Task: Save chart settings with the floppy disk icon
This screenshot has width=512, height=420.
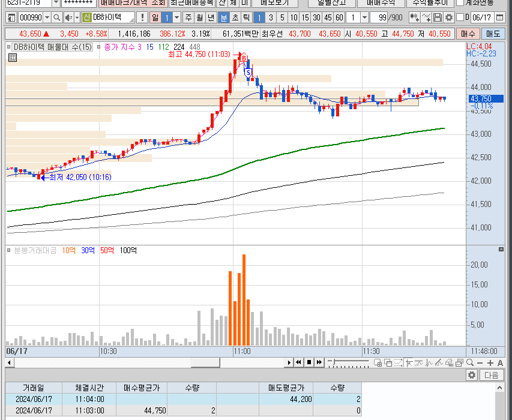Action: (x=438, y=17)
